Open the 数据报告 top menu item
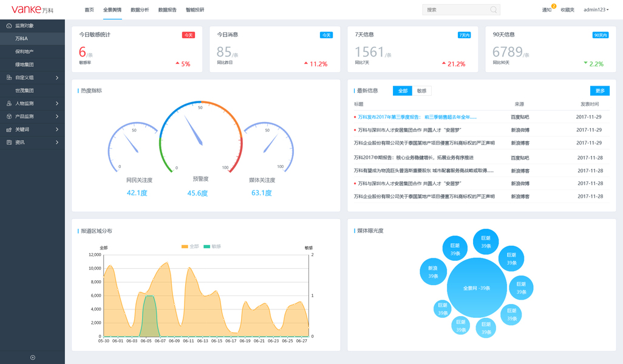 [167, 10]
